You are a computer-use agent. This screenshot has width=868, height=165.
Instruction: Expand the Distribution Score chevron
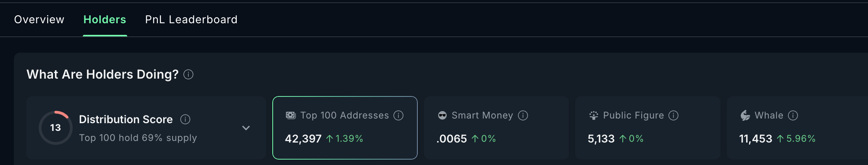(246, 128)
